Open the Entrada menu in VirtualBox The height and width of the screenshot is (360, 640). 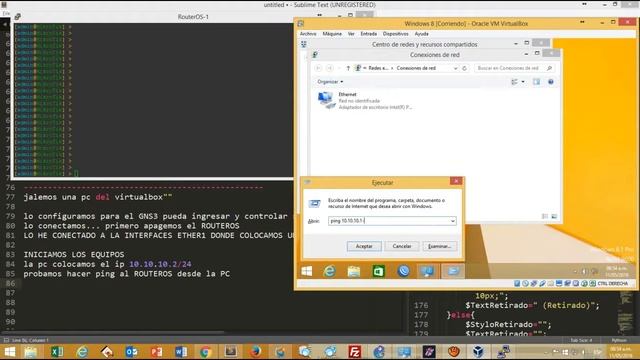369,34
